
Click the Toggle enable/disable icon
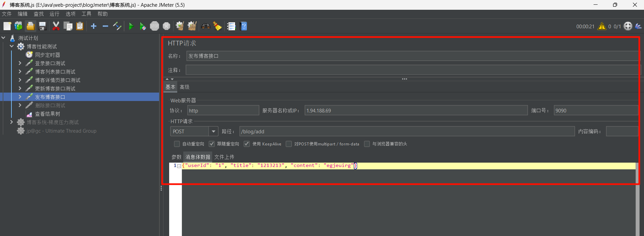[117, 26]
